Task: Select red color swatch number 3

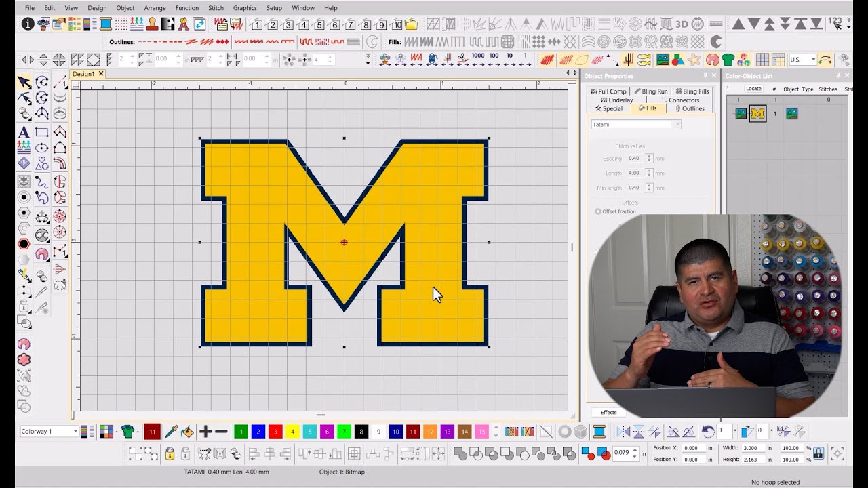Action: tap(275, 432)
